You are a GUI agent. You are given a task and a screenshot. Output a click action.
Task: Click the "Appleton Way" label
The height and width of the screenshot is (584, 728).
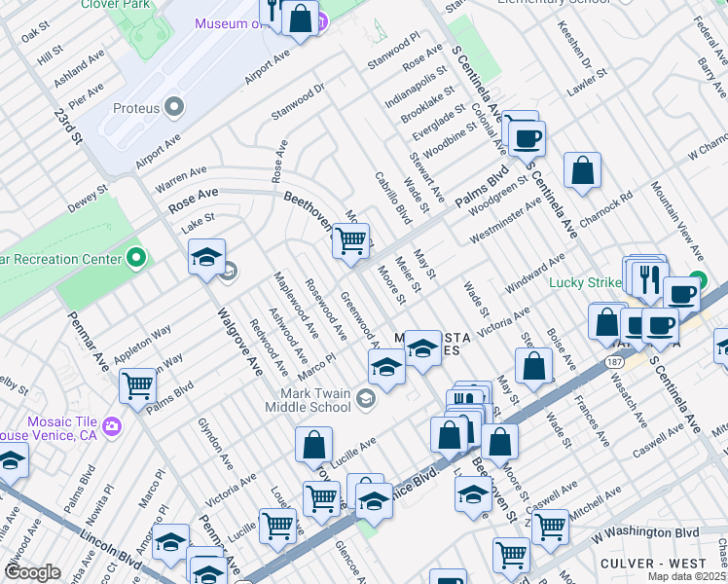tap(142, 345)
